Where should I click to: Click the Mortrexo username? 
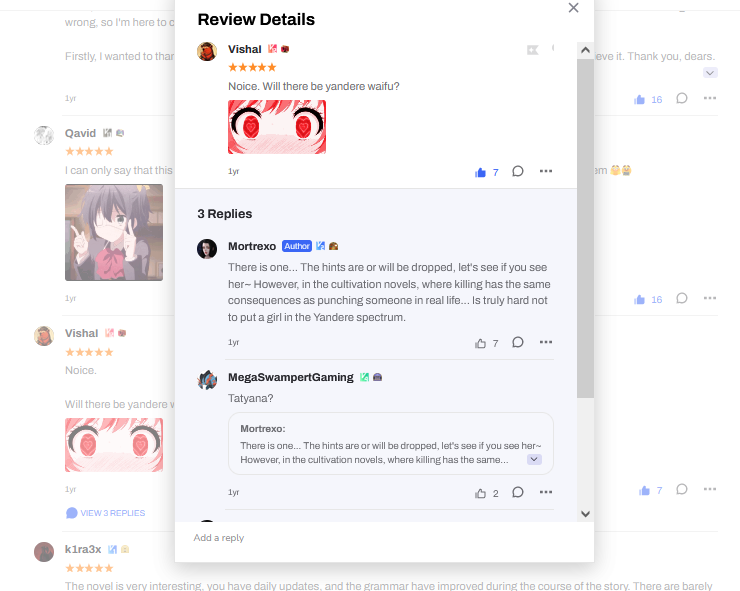[x=252, y=246]
